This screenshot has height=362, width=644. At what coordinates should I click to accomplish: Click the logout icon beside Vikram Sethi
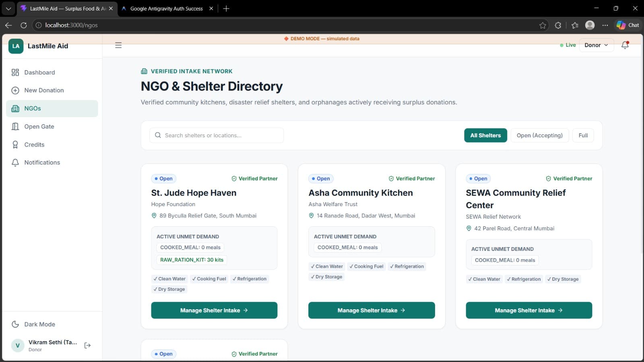[x=87, y=345]
